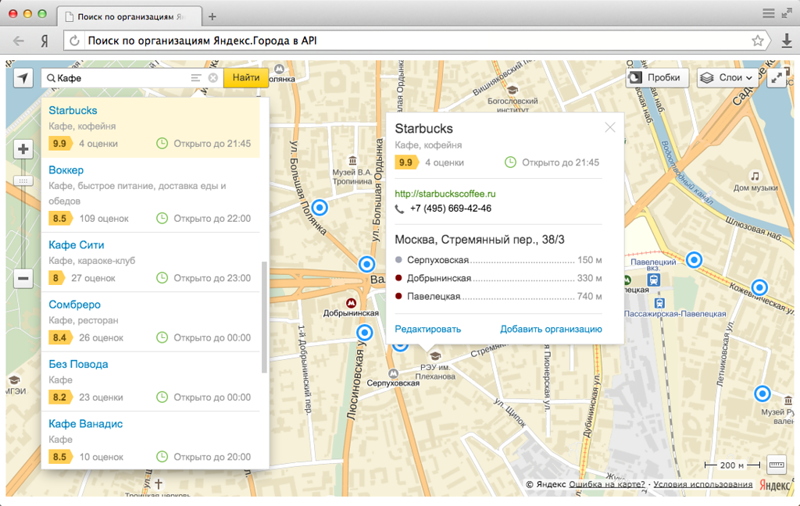The height and width of the screenshot is (506, 800).
Task: Open a new browser tab
Action: click(212, 17)
